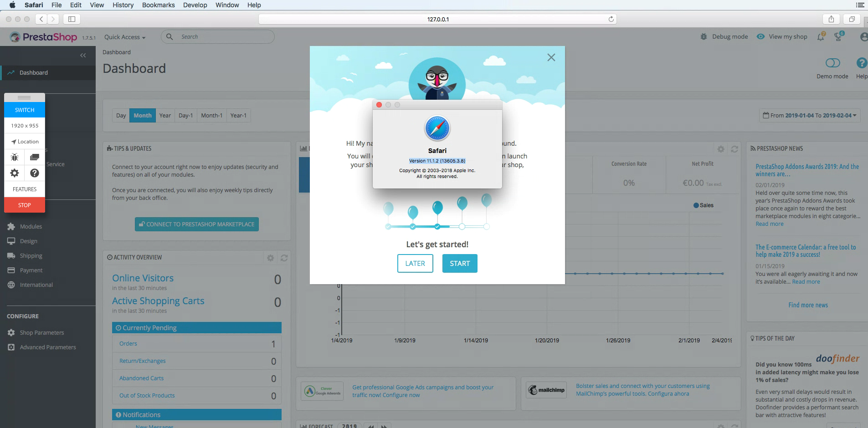The image size is (868, 428).
Task: Click the 1920 x 955 resolution entry
Action: point(25,126)
